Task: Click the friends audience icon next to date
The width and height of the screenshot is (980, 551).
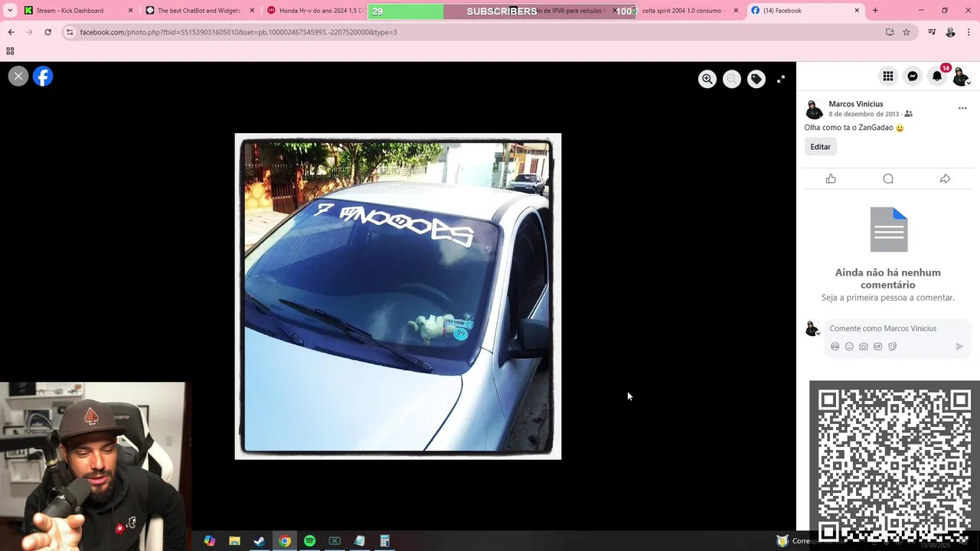Action: (x=909, y=114)
